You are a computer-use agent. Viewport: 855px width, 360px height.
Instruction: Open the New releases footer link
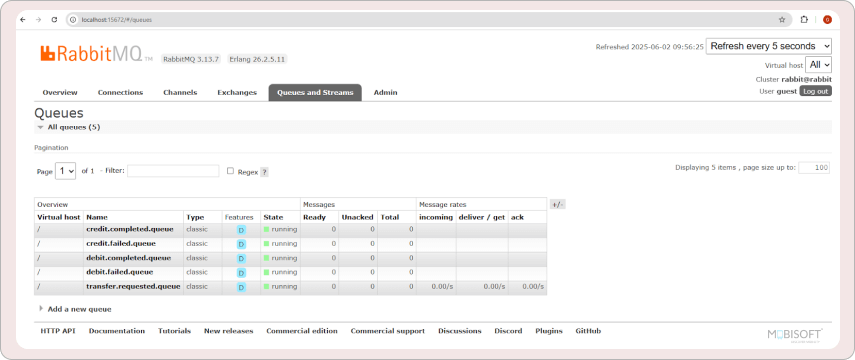pyautogui.click(x=228, y=331)
